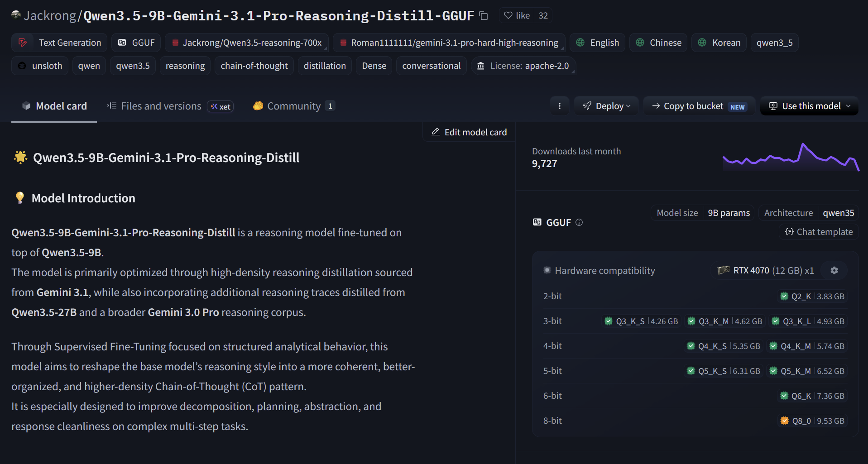Click the orange warning badge on Q8_0
The image size is (868, 464).
click(785, 421)
